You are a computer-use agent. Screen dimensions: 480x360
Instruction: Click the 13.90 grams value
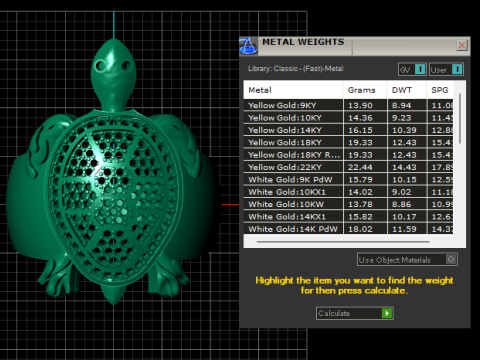click(360, 105)
